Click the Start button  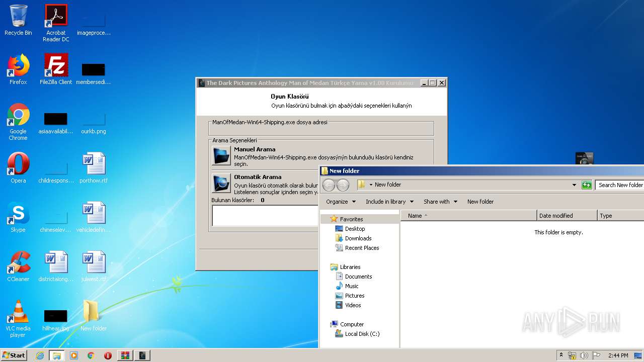coord(14,355)
